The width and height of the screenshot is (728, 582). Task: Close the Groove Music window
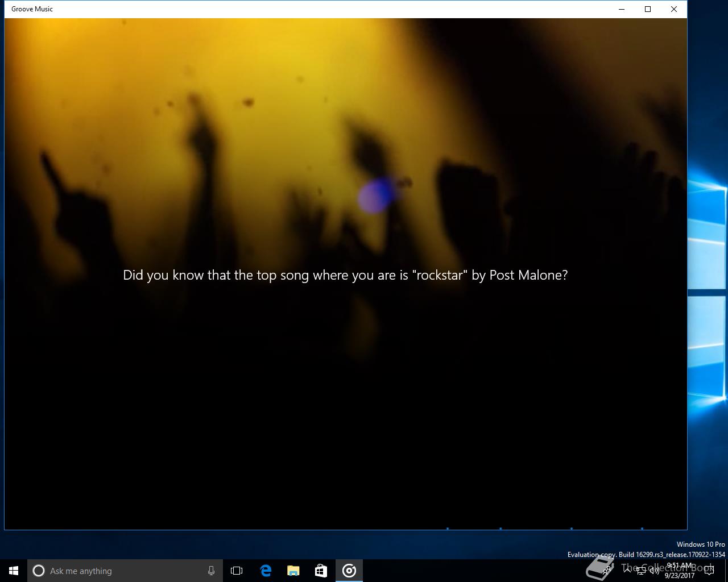(674, 9)
